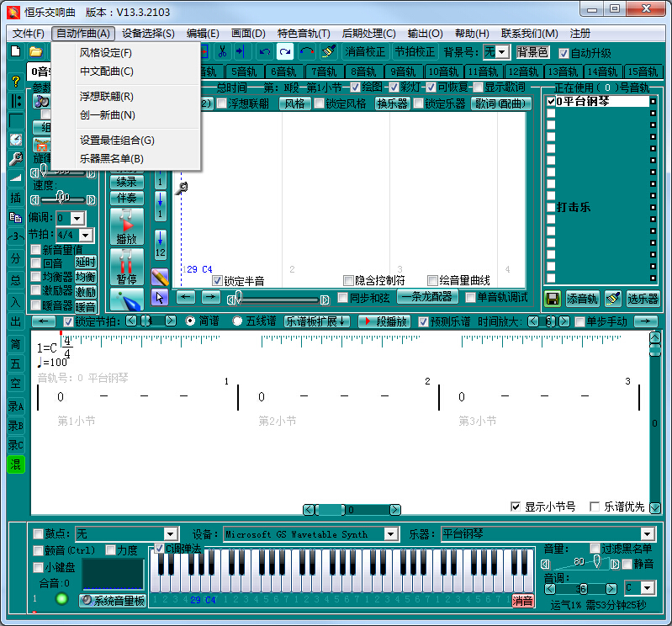Select the pencil draw tool
672x626 pixels.
pos(160,278)
